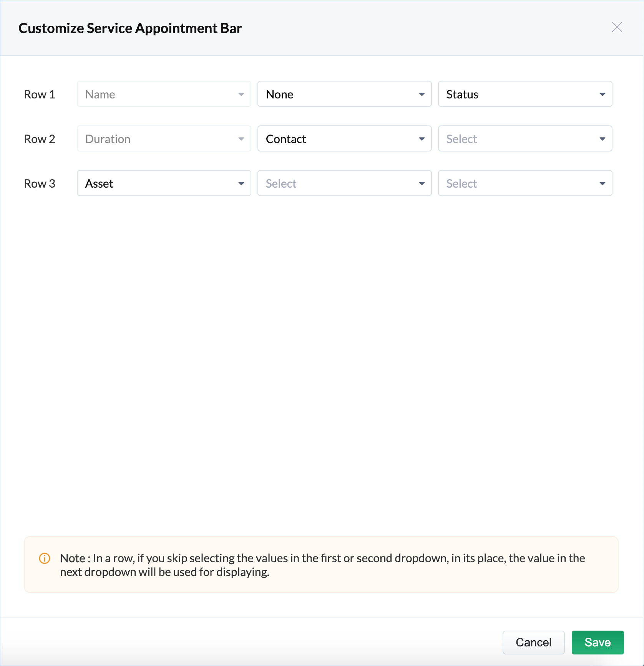Click the dialog title text
Screen dimensions: 644x666
(x=130, y=28)
